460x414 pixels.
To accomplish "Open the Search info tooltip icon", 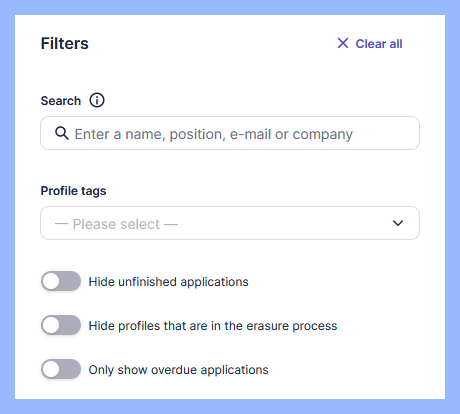I will [x=97, y=100].
